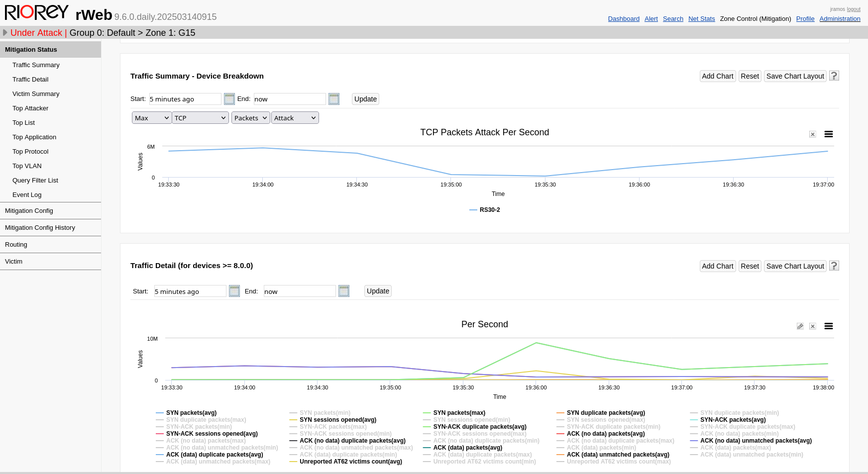Expand the Under Attack zone header triangle
868x474 pixels.
click(x=5, y=33)
